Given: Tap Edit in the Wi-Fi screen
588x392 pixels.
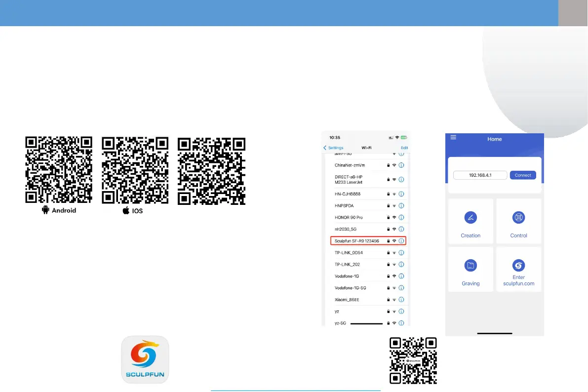Looking at the screenshot, I should point(404,148).
